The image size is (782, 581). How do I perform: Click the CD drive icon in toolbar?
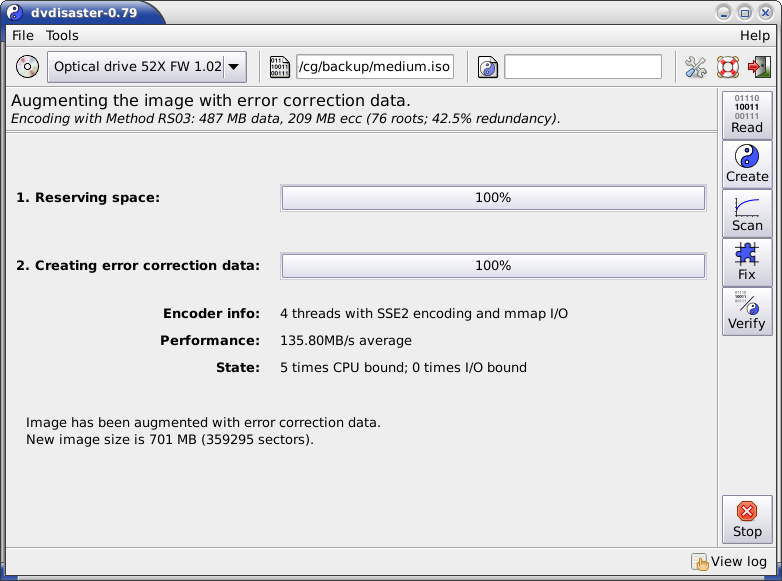28,67
